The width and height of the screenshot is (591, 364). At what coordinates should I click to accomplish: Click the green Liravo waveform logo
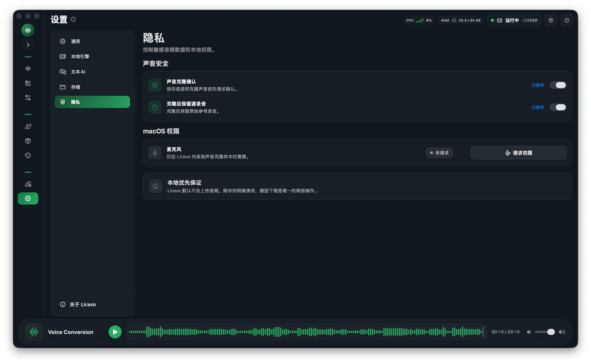pyautogui.click(x=28, y=30)
